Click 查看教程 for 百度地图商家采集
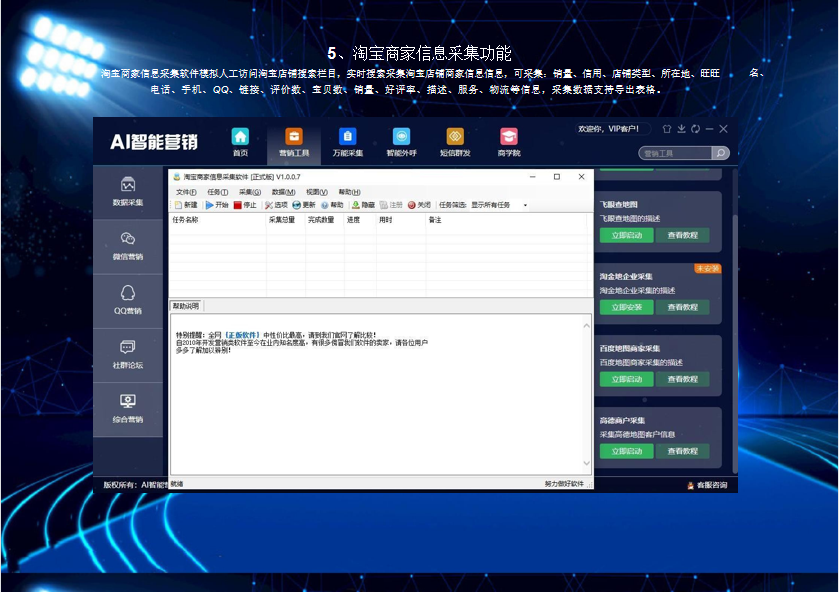This screenshot has height=592, width=839. [x=683, y=380]
